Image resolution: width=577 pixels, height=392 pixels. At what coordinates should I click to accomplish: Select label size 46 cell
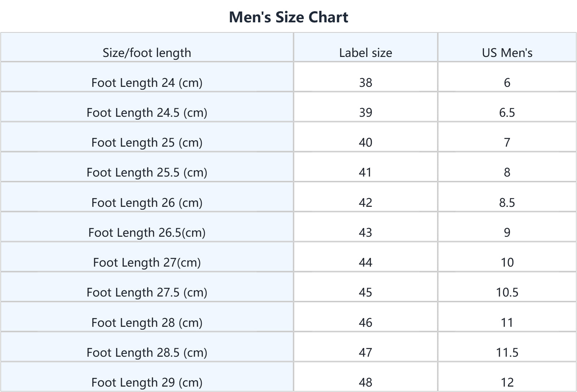[x=365, y=322]
